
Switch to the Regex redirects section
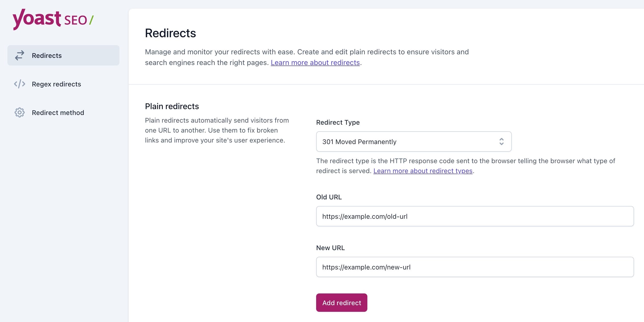point(56,84)
